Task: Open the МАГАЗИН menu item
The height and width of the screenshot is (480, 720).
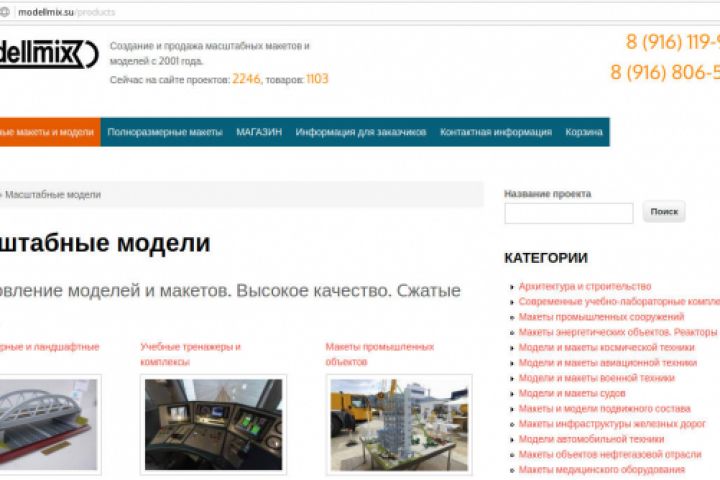Action: (x=259, y=132)
